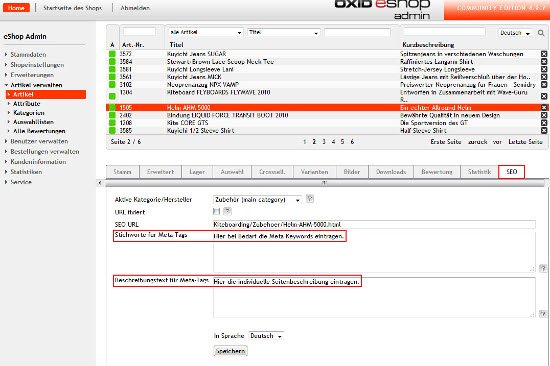The image size is (550, 366).
Task: Open help icon beside the meta keywords field
Action: (543, 268)
